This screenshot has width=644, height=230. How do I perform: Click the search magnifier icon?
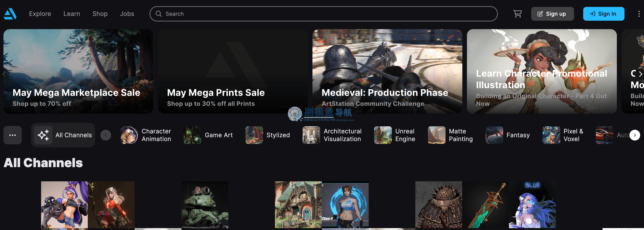tap(159, 14)
